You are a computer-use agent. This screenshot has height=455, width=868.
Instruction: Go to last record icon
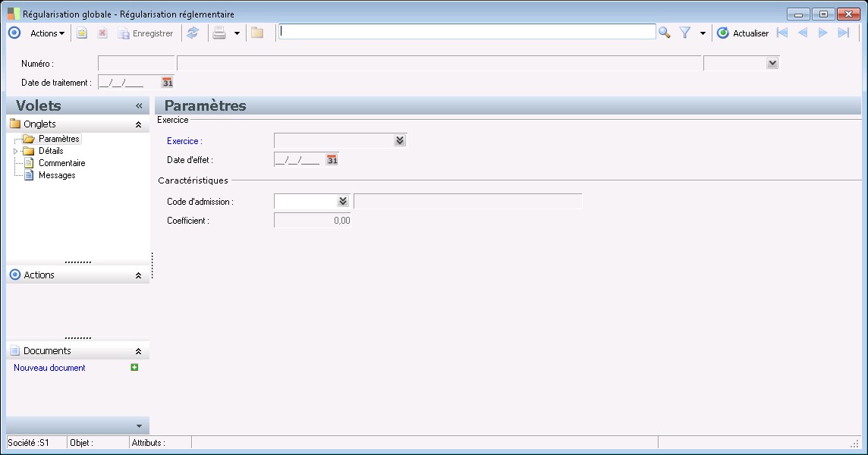[x=843, y=33]
